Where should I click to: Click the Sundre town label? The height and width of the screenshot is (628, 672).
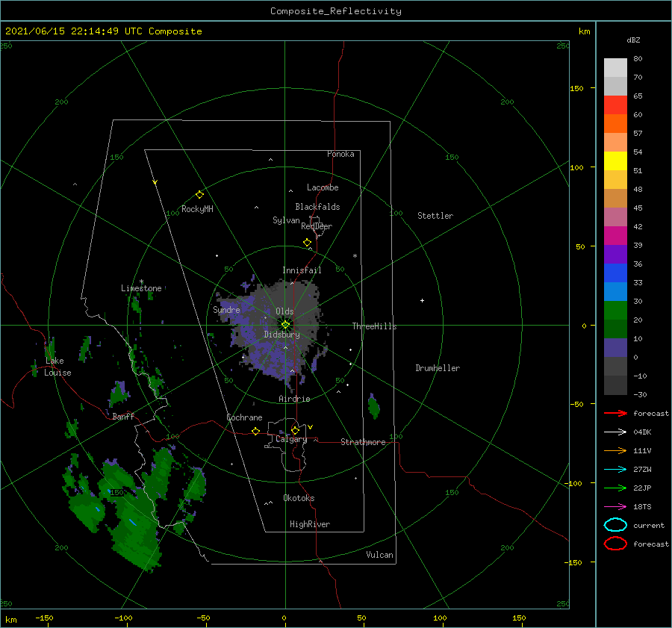(226, 310)
